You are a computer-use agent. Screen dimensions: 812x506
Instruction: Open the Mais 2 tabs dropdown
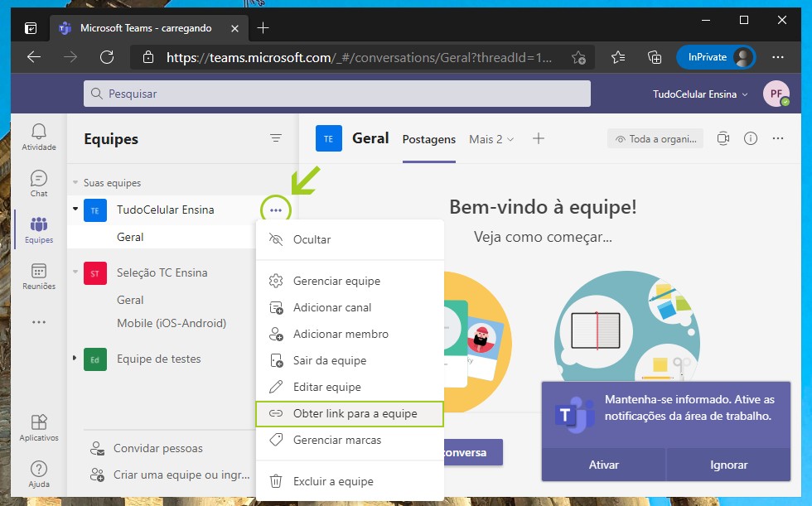pos(491,139)
